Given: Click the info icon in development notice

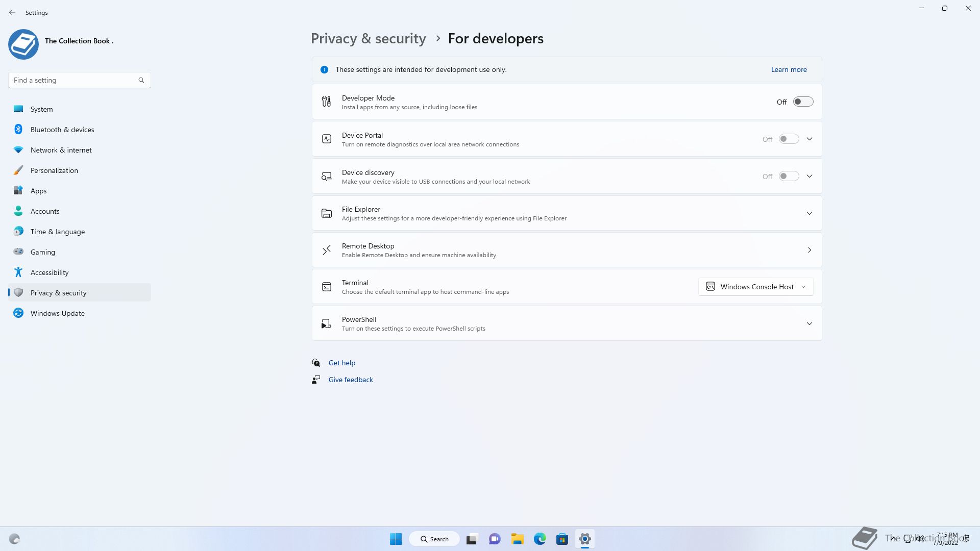Looking at the screenshot, I should [324, 69].
